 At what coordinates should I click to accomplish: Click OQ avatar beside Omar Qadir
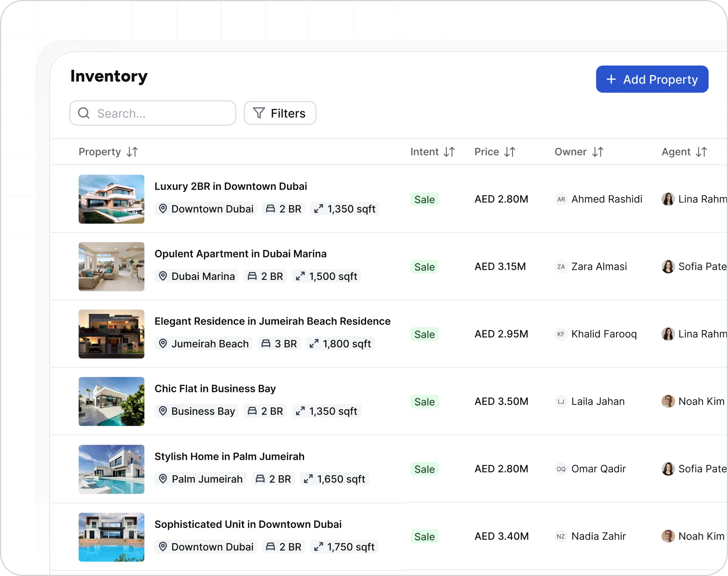tap(561, 469)
